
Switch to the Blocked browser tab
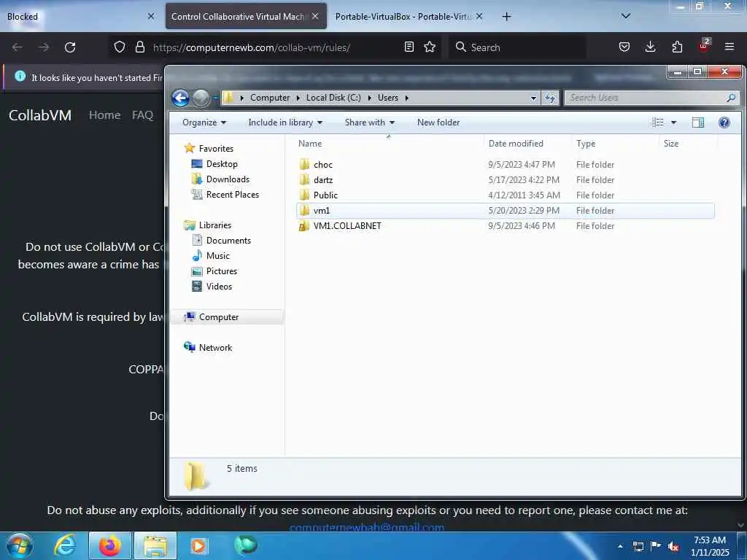tap(80, 16)
